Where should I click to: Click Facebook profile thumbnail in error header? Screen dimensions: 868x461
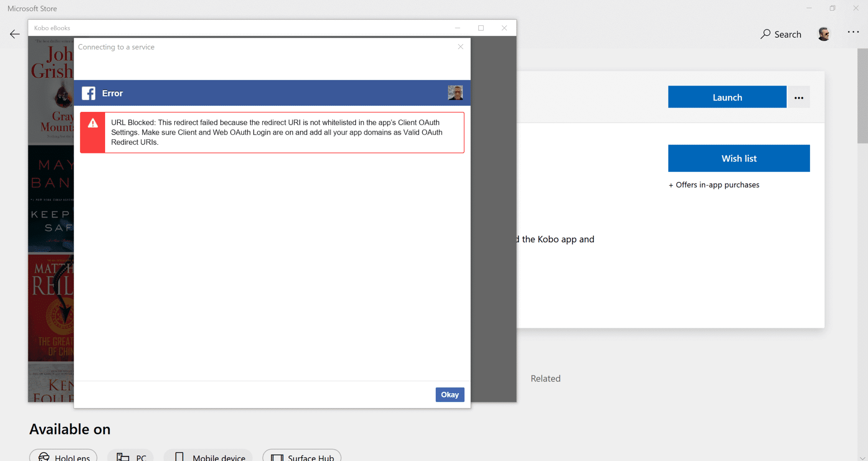[455, 93]
